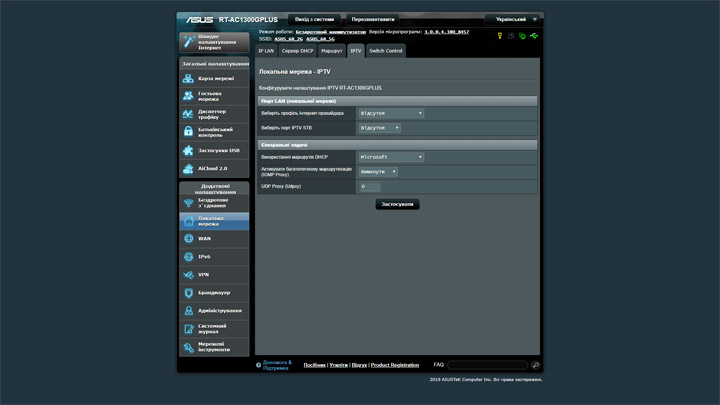Focus the UDP Proxy input field
Viewport: 720px width, 405px height.
tap(370, 186)
